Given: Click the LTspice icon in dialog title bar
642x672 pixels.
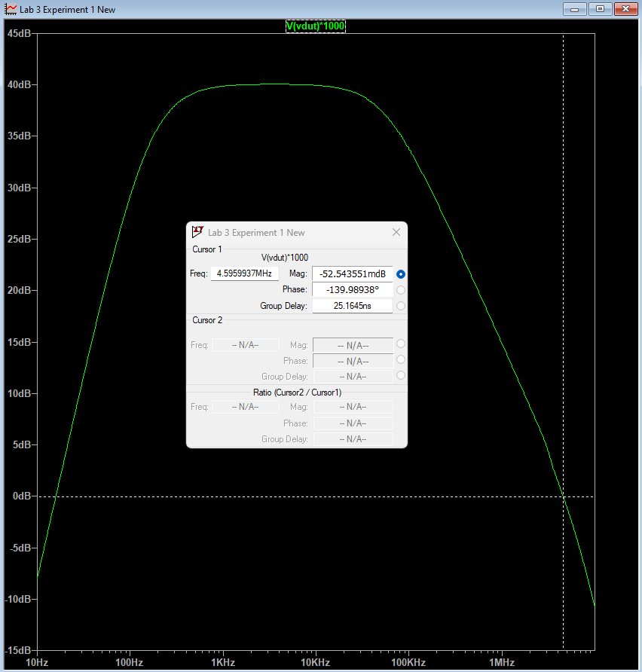Looking at the screenshot, I should pos(197,232).
